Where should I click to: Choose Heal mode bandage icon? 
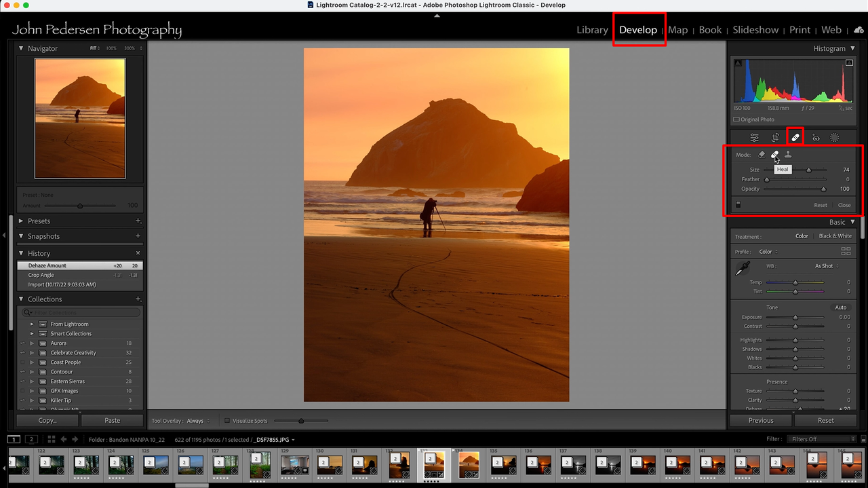774,155
